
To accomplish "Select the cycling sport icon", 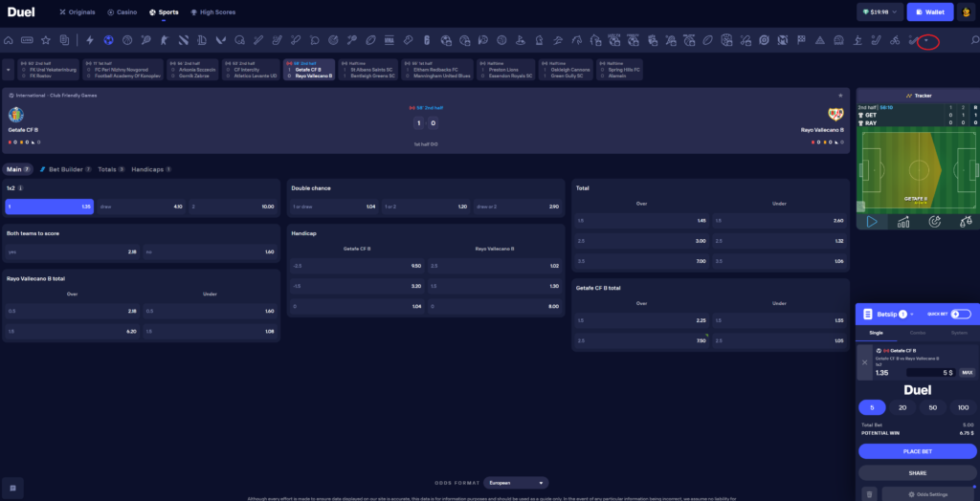I will pos(895,40).
